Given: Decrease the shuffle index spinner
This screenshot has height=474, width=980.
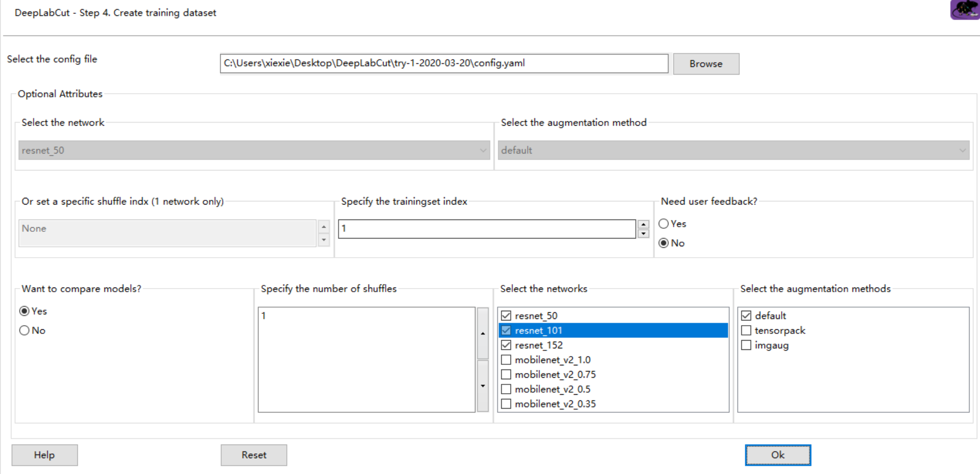Looking at the screenshot, I should pos(324,240).
